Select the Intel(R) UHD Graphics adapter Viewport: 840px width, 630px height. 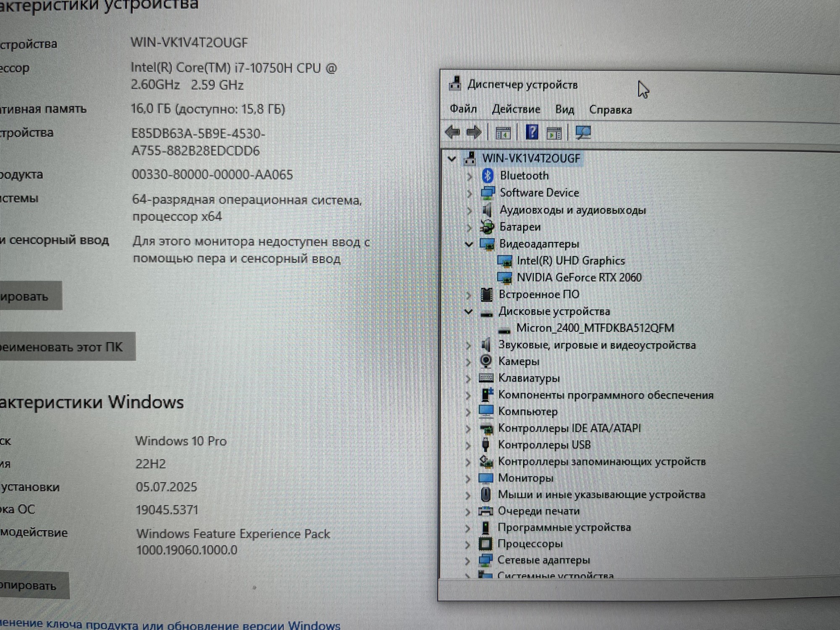point(570,261)
